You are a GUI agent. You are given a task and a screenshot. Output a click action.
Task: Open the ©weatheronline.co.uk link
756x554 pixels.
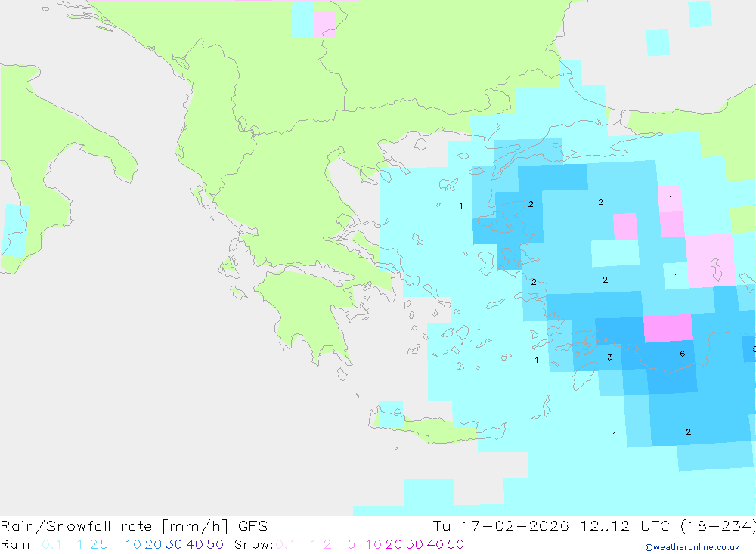(x=692, y=547)
